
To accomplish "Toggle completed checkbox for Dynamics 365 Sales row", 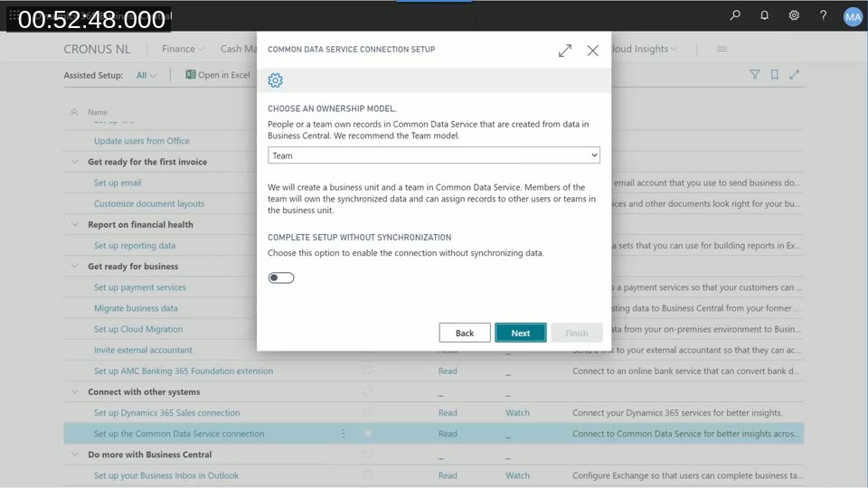I will click(x=368, y=413).
